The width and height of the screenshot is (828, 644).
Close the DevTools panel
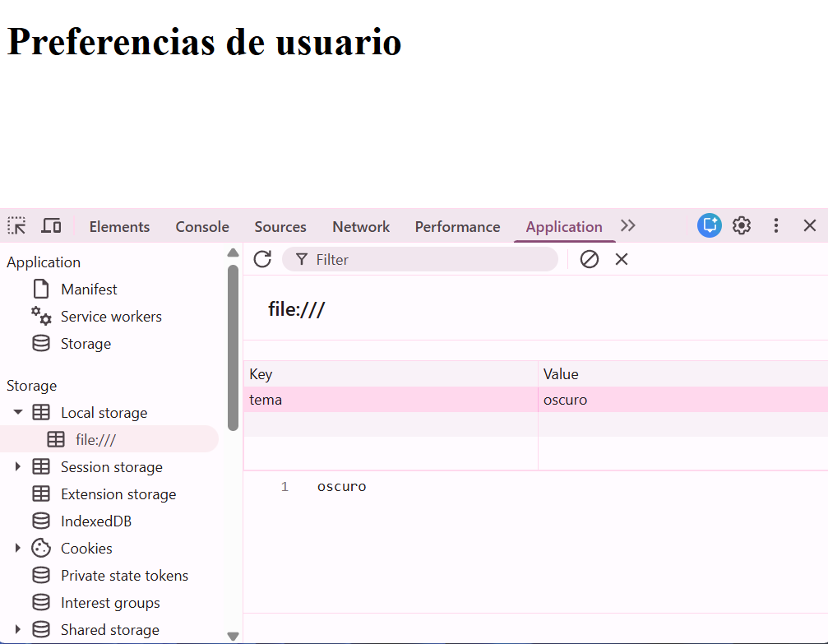click(x=810, y=225)
